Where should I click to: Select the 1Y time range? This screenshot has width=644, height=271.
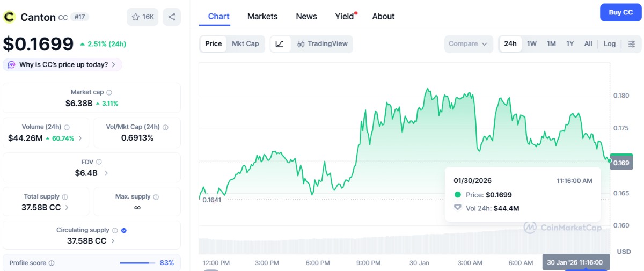570,44
